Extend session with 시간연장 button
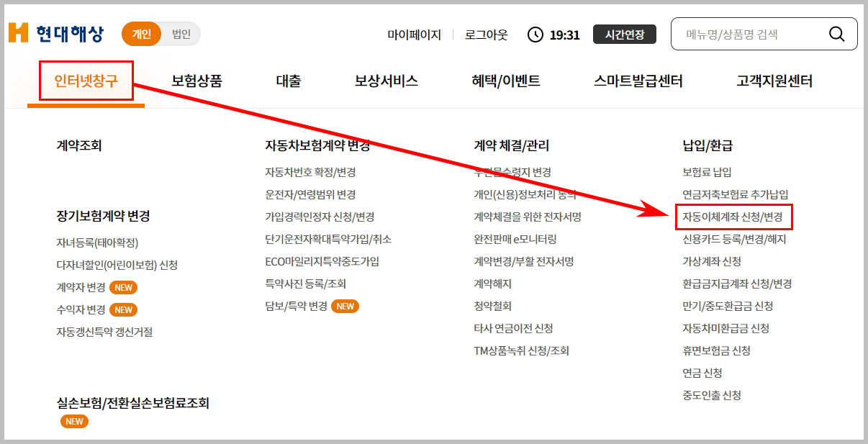868x444 pixels. point(624,34)
